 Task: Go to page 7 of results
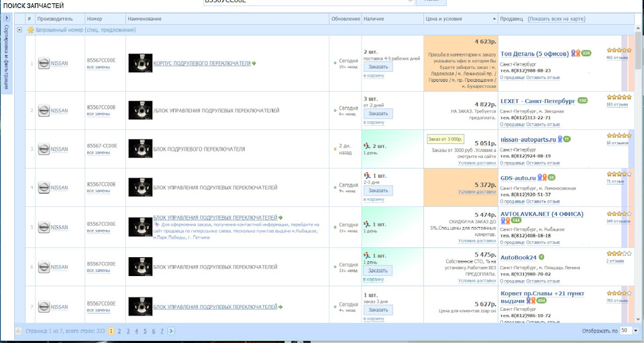click(162, 331)
